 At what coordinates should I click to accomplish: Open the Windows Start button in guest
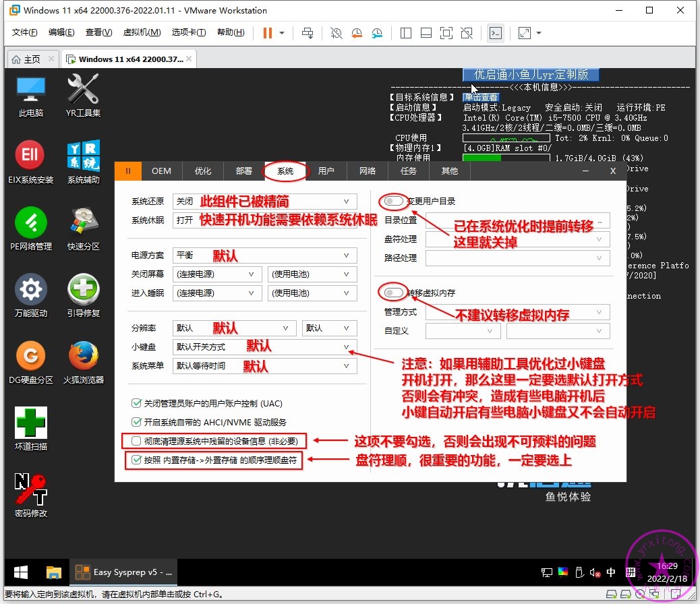coord(21,572)
